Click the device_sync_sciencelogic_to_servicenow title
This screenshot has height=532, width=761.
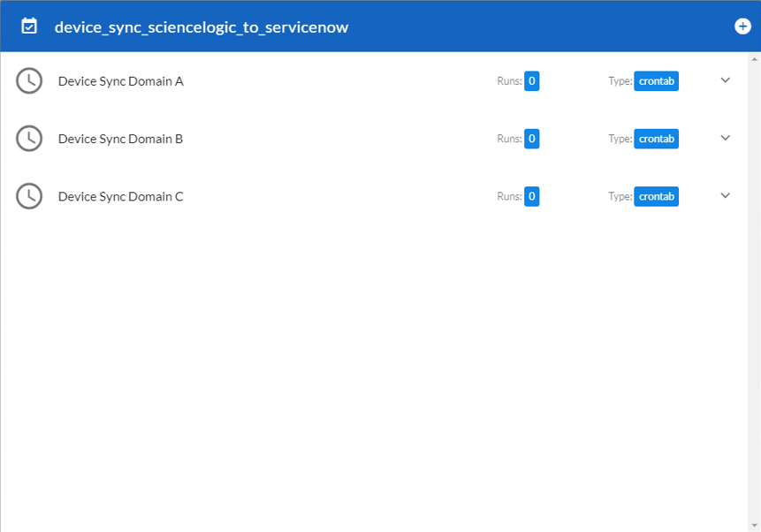pos(202,27)
